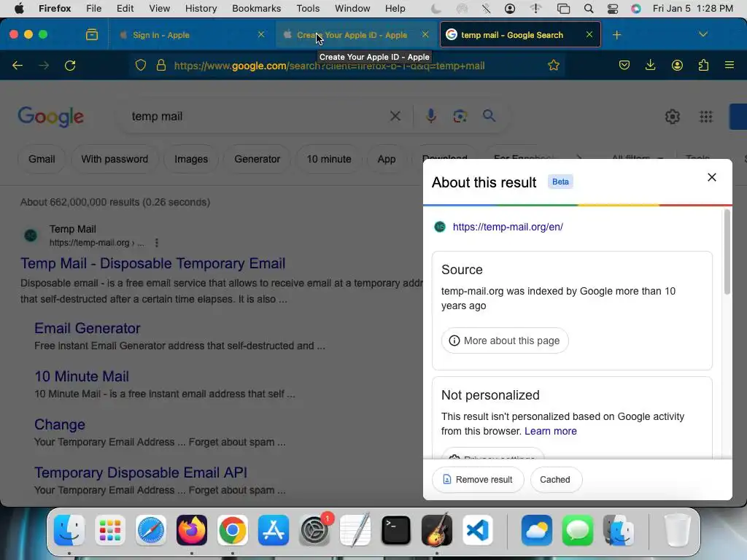Click inside the Google search text field

tap(258, 116)
